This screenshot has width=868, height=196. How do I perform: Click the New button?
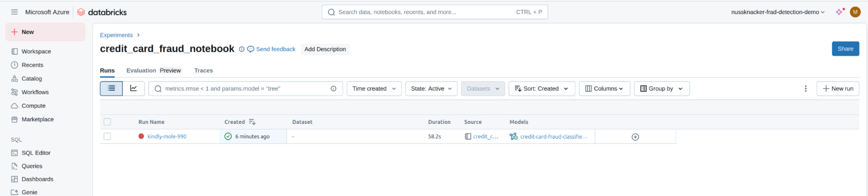pyautogui.click(x=45, y=32)
